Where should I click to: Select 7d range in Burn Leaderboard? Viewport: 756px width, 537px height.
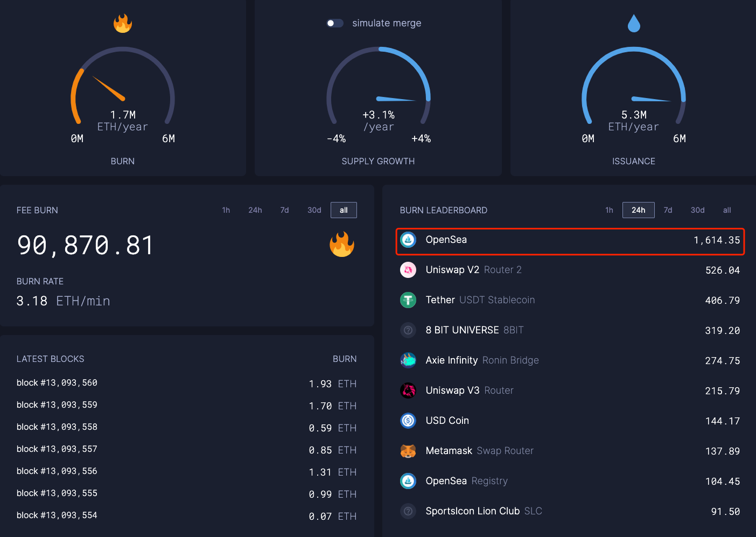click(x=668, y=210)
